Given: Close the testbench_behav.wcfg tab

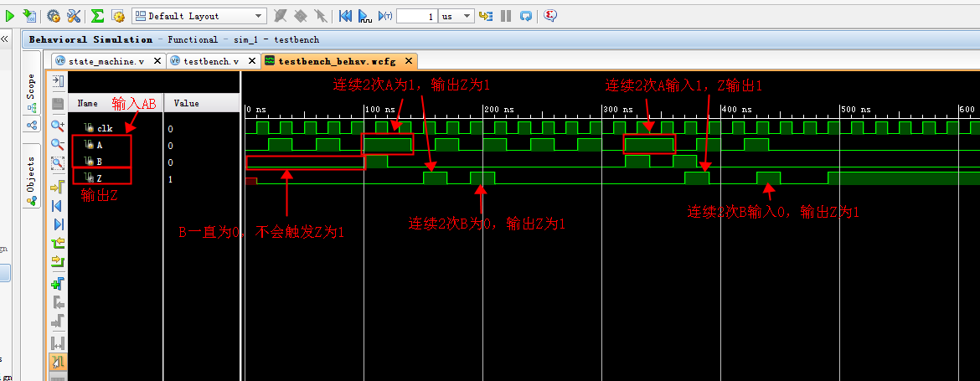Looking at the screenshot, I should tap(409, 60).
